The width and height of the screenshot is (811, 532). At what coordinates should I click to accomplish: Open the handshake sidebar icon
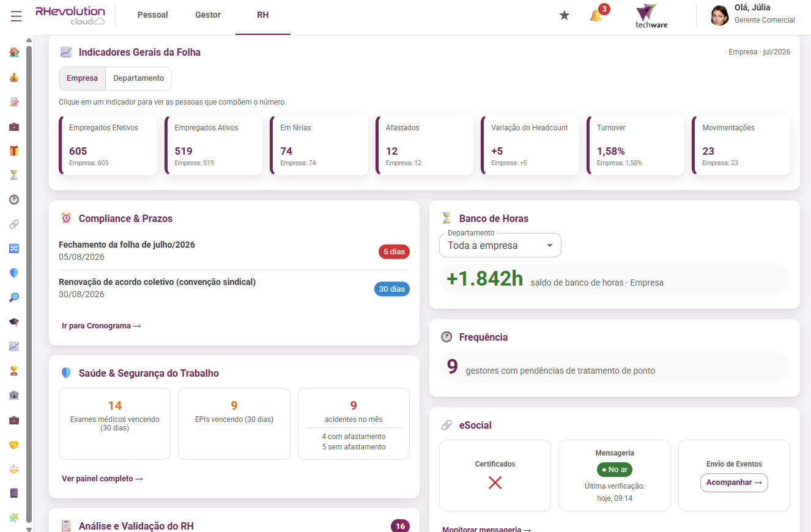[14, 444]
